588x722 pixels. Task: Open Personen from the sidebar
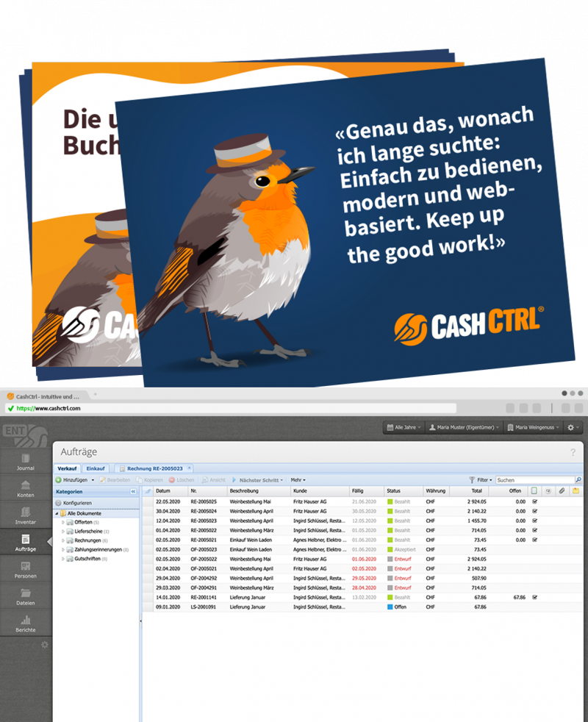[26, 571]
